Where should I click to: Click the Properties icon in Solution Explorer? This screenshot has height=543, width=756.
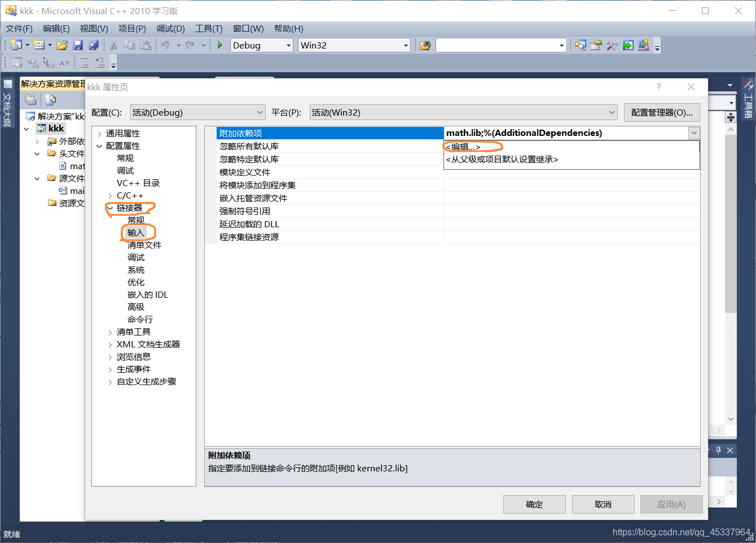[x=30, y=100]
